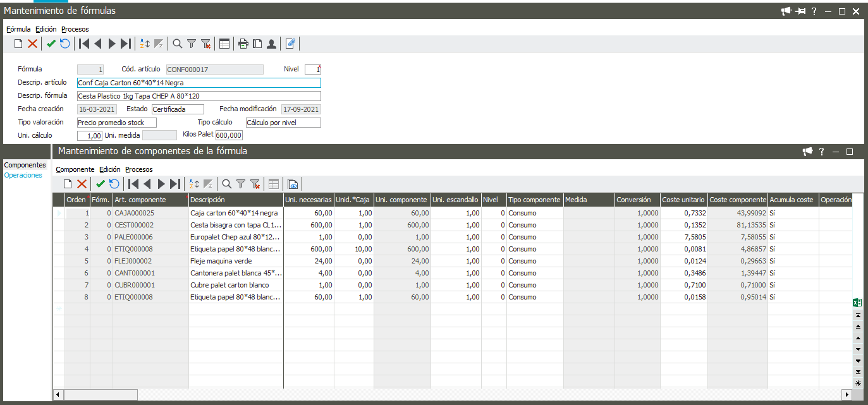This screenshot has height=405, width=868.
Task: Click the horizontal scrollbar right arrow
Action: click(x=847, y=394)
